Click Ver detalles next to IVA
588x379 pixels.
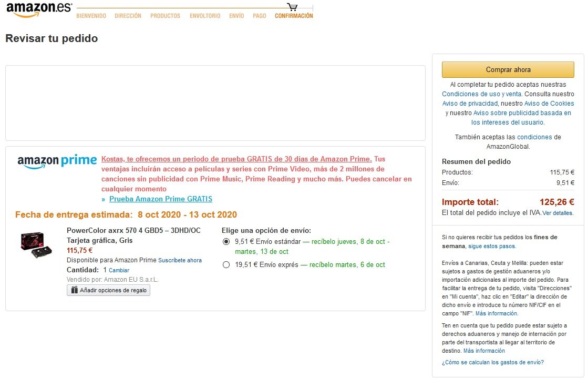coord(558,213)
